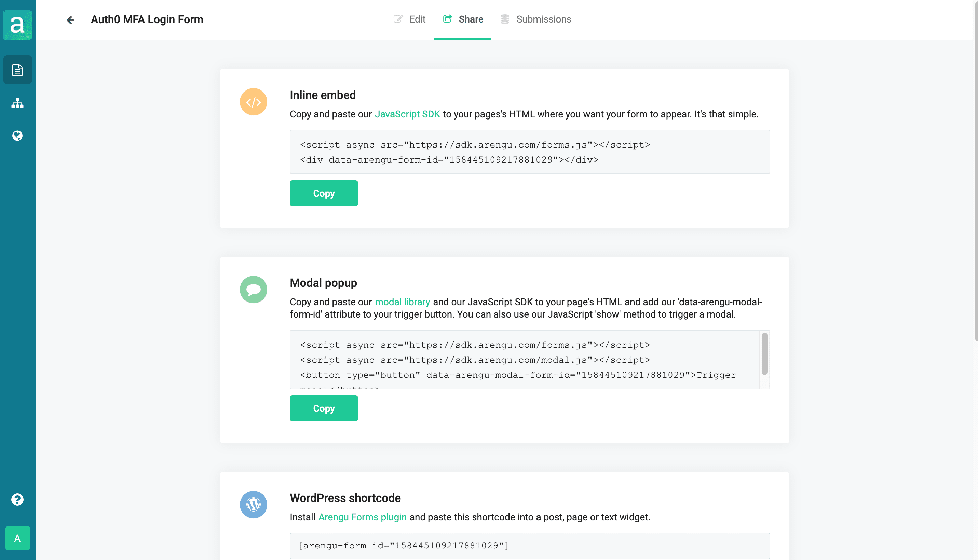Go back using the arrow icon

click(x=70, y=19)
